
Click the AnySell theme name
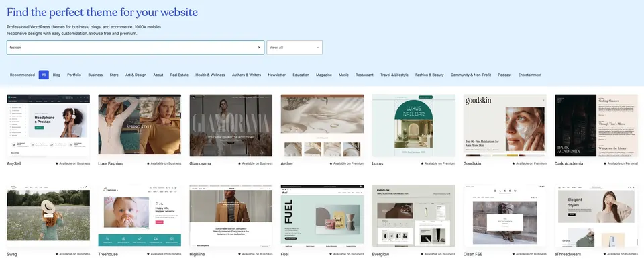[13, 163]
